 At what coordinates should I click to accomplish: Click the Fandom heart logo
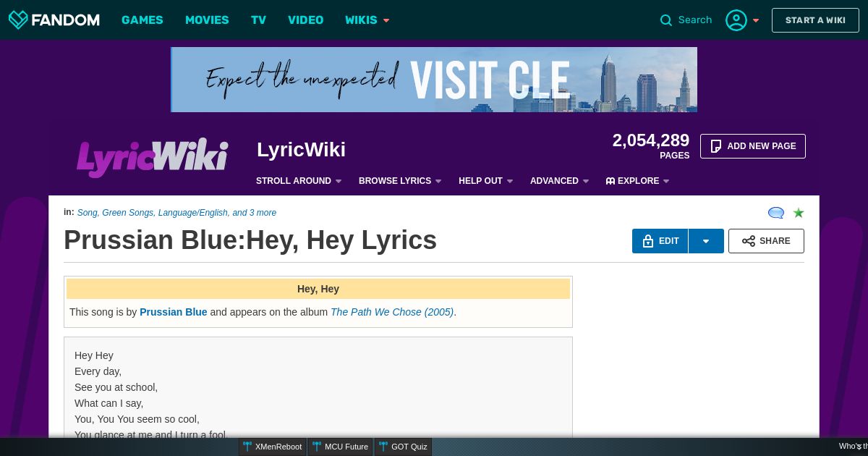pyautogui.click(x=18, y=20)
